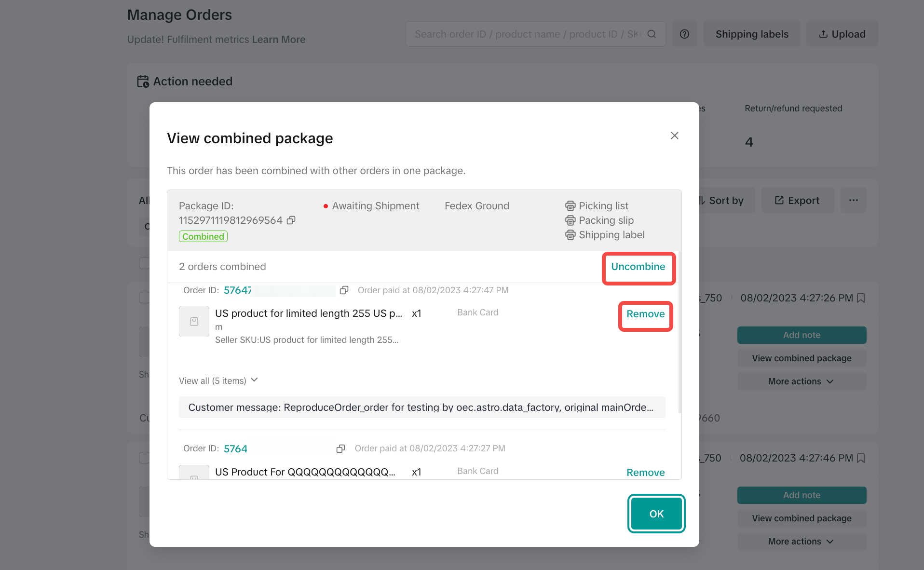Copy the Package ID with copy icon
The width and height of the screenshot is (924, 570).
click(291, 220)
